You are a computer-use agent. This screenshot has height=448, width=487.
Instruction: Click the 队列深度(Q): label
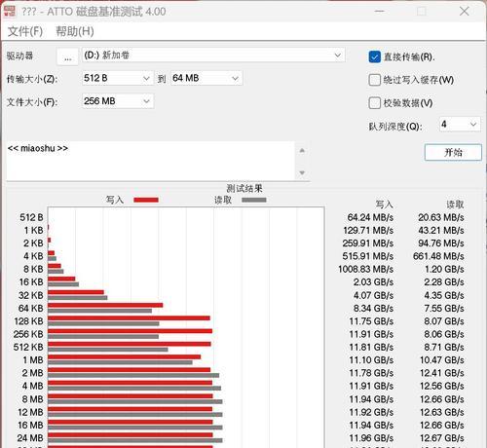[x=395, y=127]
